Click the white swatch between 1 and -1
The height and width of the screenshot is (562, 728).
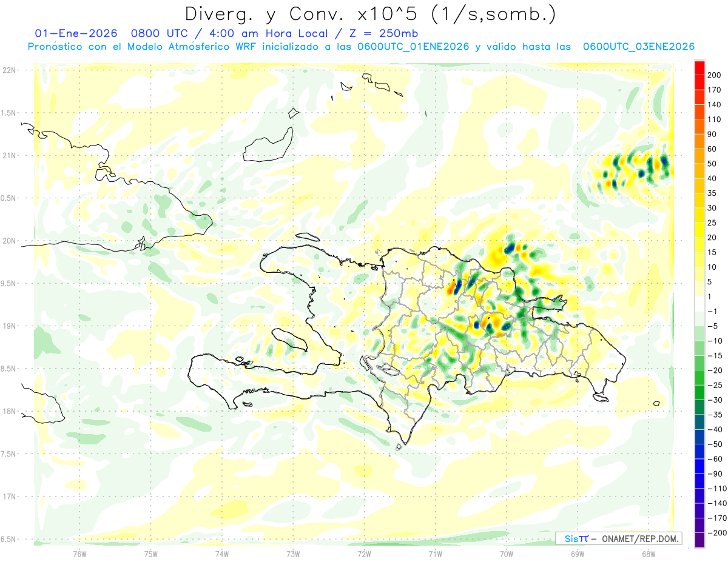coord(699,304)
